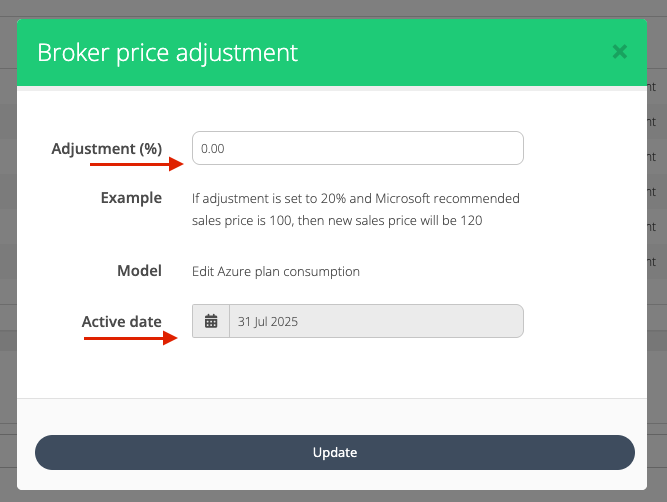667x502 pixels.
Task: Click the calendar icon beside Active date
Action: (x=211, y=321)
